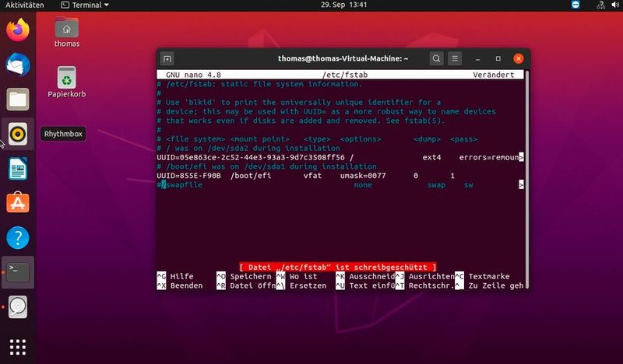Viewport: 623px width, 364px height.
Task: Open the Files manager in the dock
Action: click(x=18, y=100)
